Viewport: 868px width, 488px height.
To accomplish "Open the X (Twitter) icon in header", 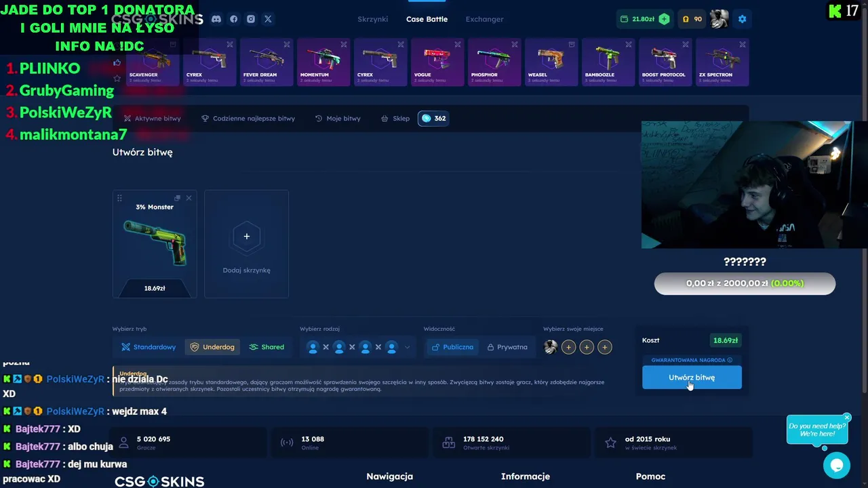I will click(268, 19).
